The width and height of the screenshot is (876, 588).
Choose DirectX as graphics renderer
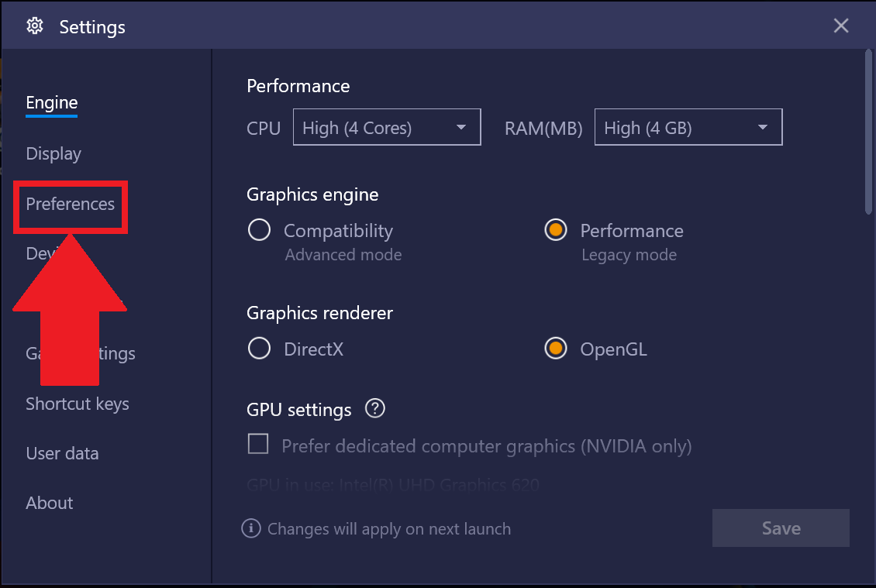pos(259,349)
